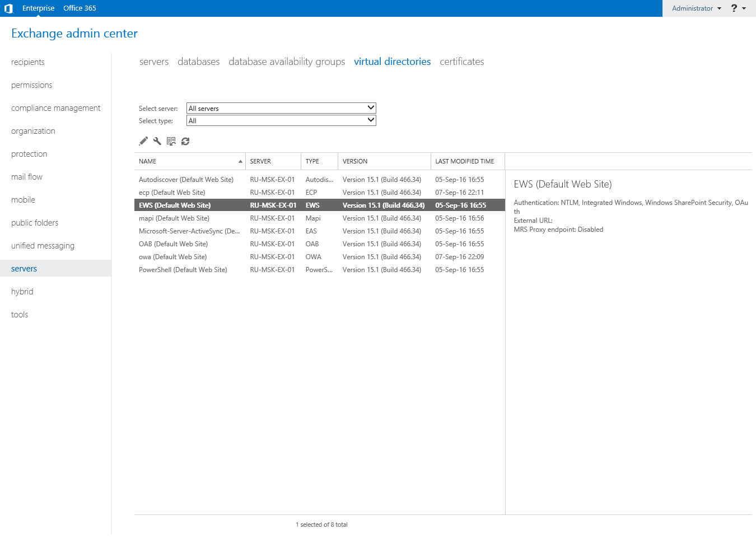Select EWS (Default Web Site) row

click(x=320, y=205)
